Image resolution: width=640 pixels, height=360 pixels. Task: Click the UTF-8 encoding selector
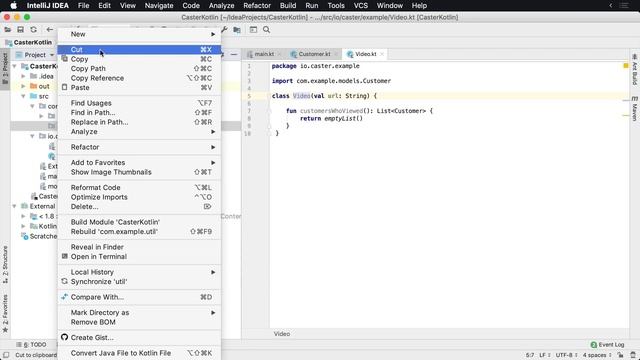point(566,355)
